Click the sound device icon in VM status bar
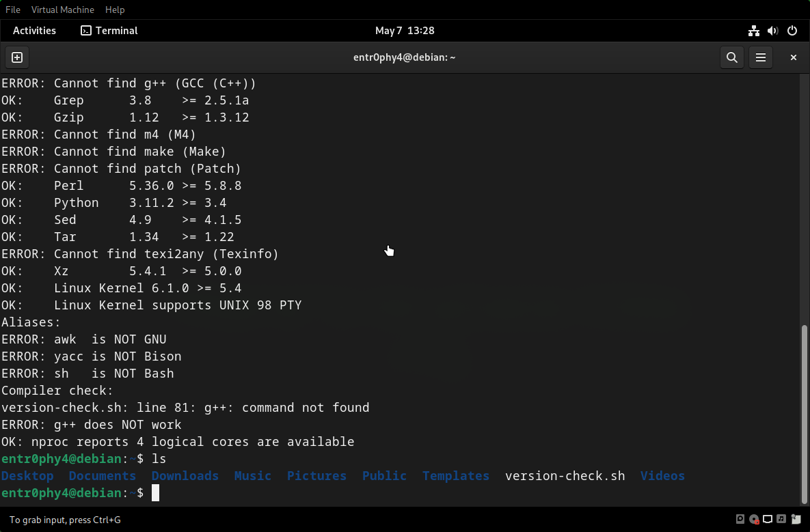810x532 pixels. pos(781,520)
